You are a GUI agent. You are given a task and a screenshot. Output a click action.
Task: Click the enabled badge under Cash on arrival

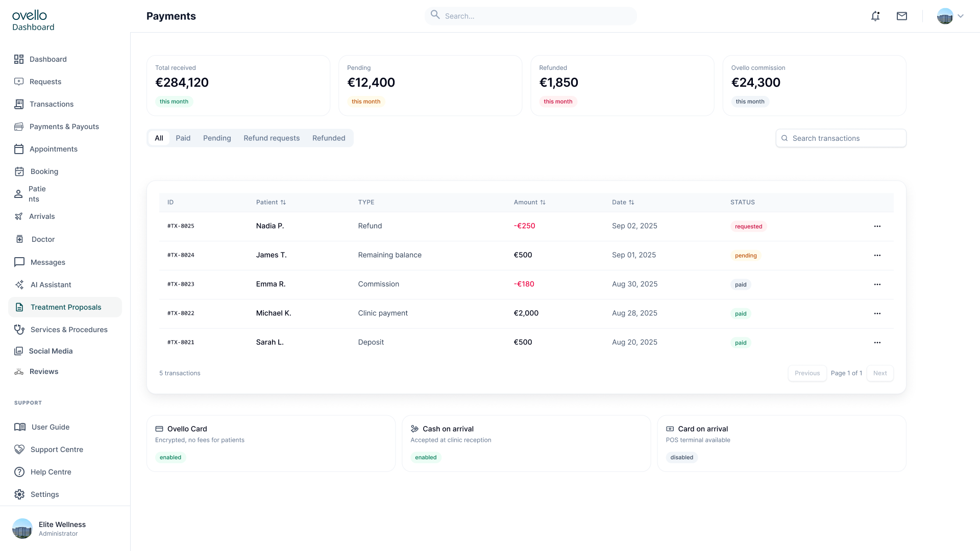[x=426, y=458]
